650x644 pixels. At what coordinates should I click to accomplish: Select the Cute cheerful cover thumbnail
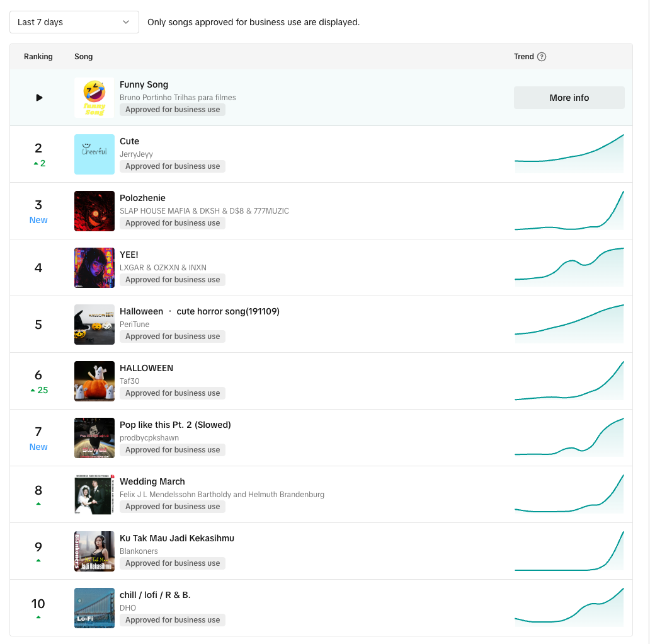[94, 154]
